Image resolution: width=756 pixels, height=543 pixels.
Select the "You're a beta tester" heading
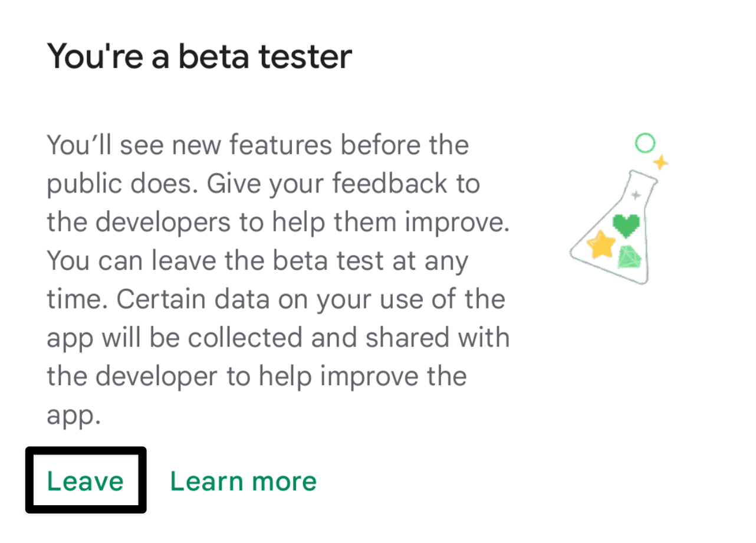tap(199, 57)
